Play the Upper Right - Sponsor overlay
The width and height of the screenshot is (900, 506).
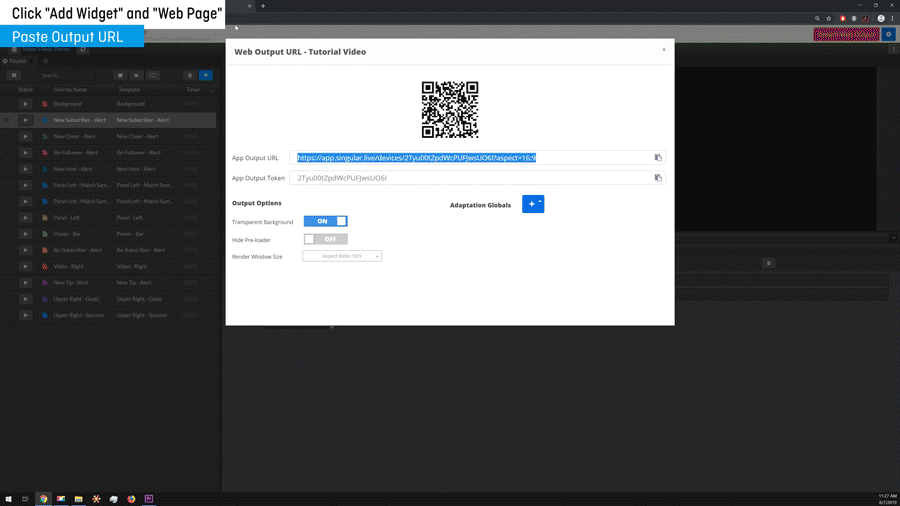tap(25, 315)
